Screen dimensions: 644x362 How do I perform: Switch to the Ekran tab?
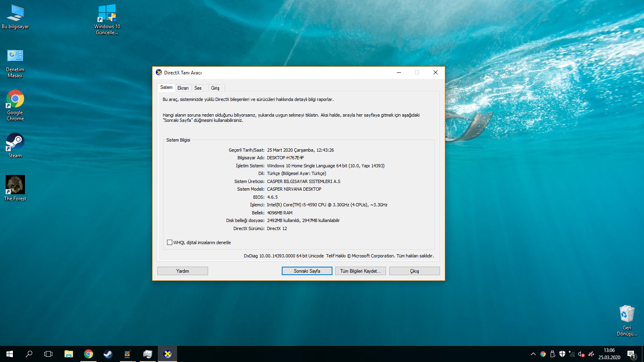click(183, 88)
